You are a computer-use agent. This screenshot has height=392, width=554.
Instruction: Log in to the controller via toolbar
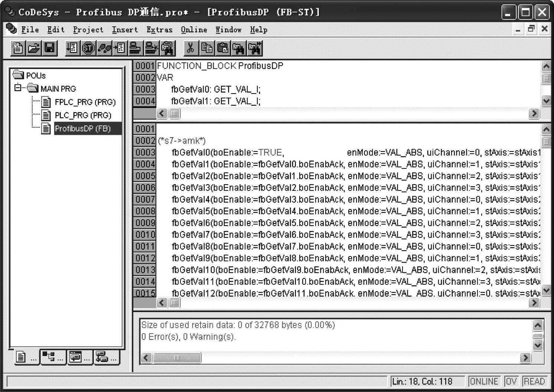[135, 48]
